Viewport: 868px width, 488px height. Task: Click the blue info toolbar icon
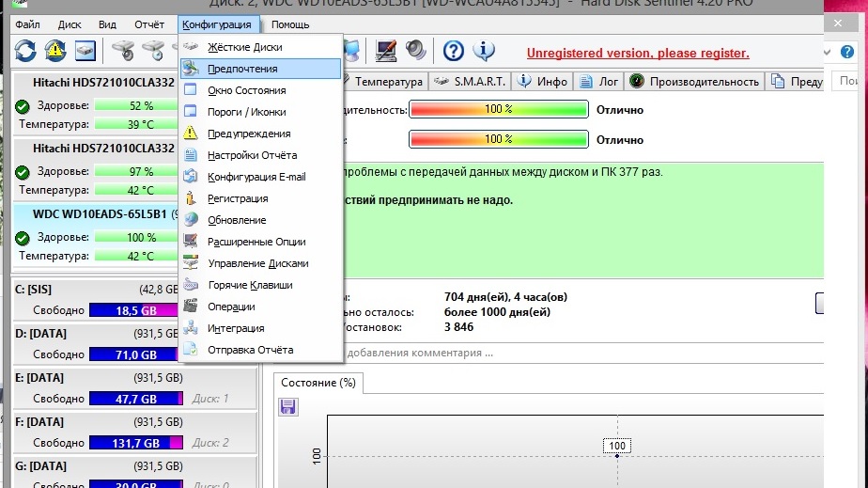click(x=484, y=51)
